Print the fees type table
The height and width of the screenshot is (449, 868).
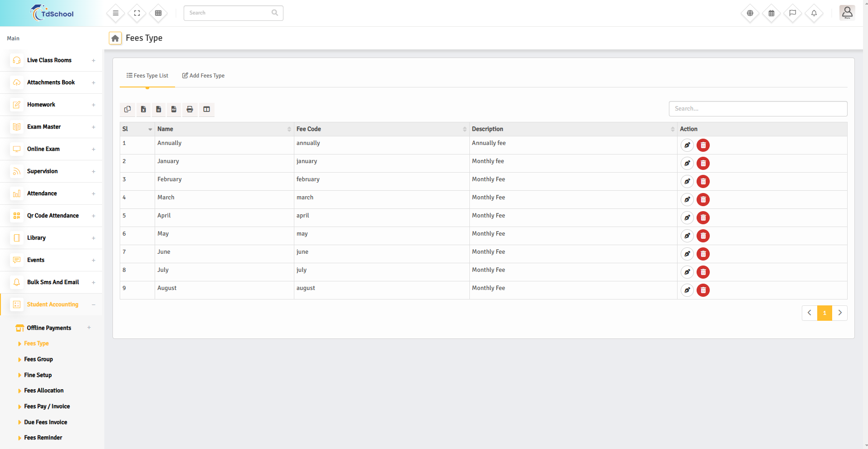(x=190, y=109)
